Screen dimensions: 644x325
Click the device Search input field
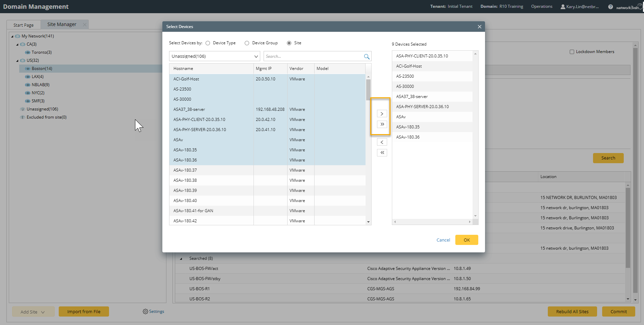tap(313, 56)
